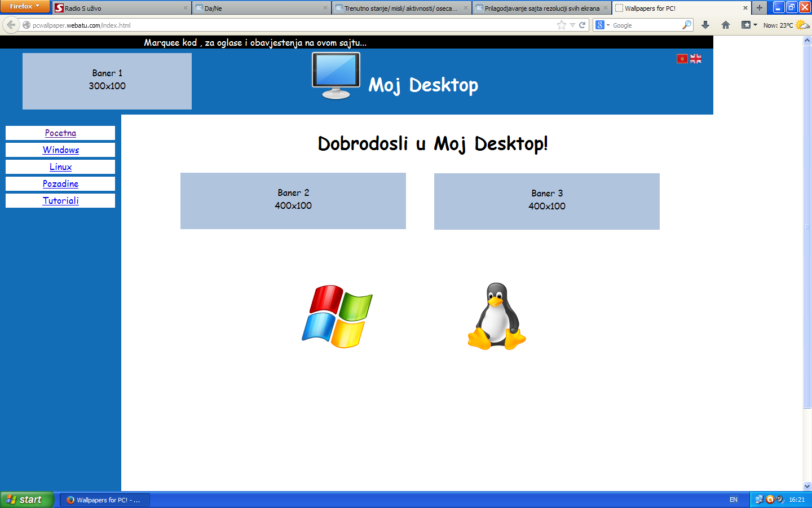
Task: Click the Baner 2 400x100 banner
Action: [x=293, y=201]
